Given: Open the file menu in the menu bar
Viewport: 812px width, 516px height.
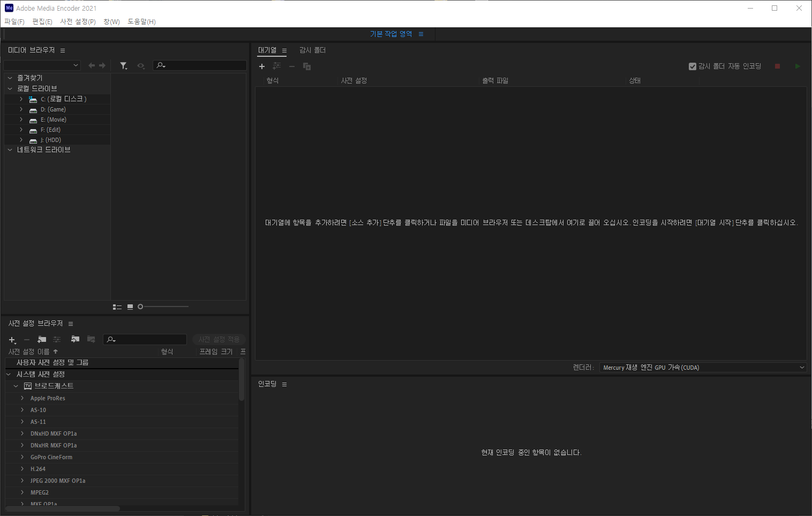Looking at the screenshot, I should 14,21.
